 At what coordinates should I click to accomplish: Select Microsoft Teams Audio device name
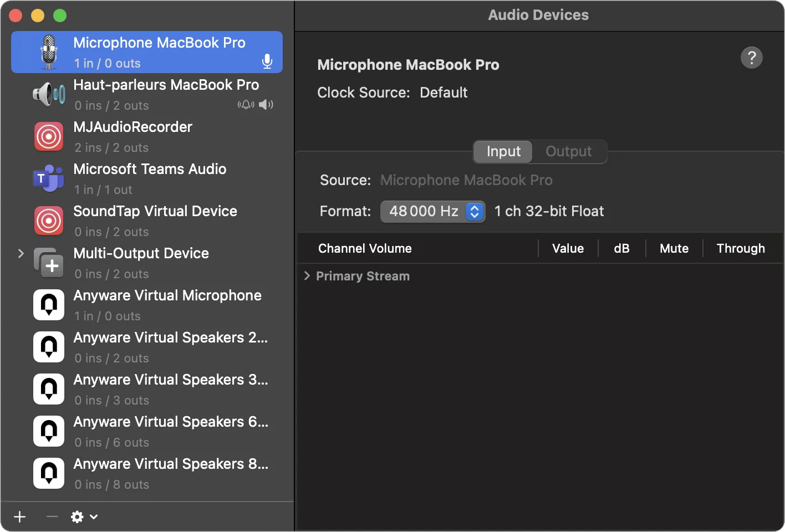pos(150,169)
